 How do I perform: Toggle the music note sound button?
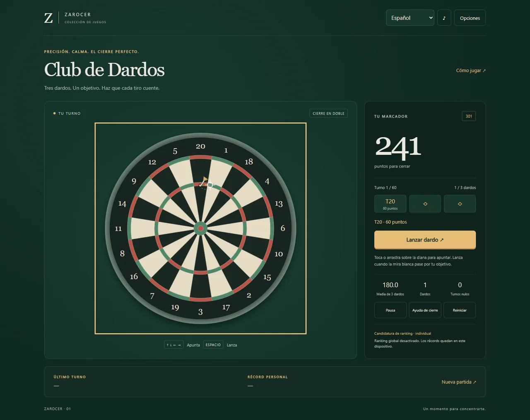click(x=444, y=18)
